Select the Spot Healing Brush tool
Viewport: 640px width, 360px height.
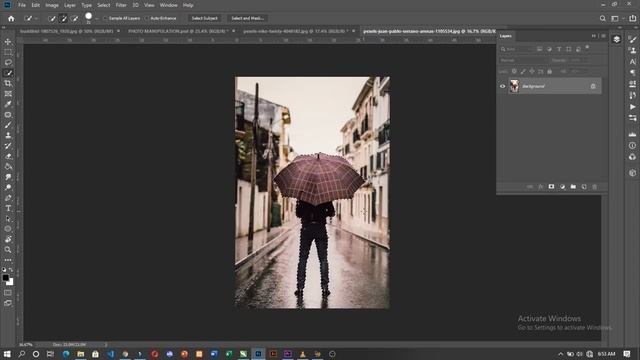(8, 115)
